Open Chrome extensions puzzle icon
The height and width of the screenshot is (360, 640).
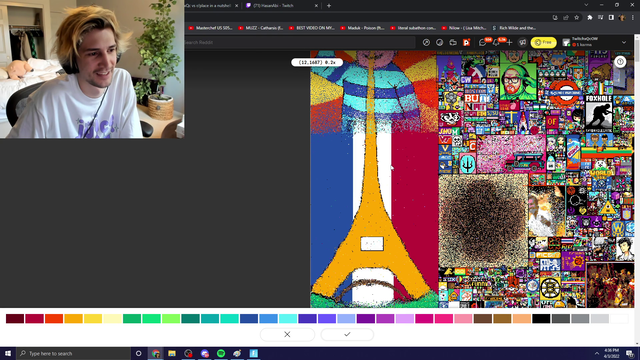pos(590,18)
